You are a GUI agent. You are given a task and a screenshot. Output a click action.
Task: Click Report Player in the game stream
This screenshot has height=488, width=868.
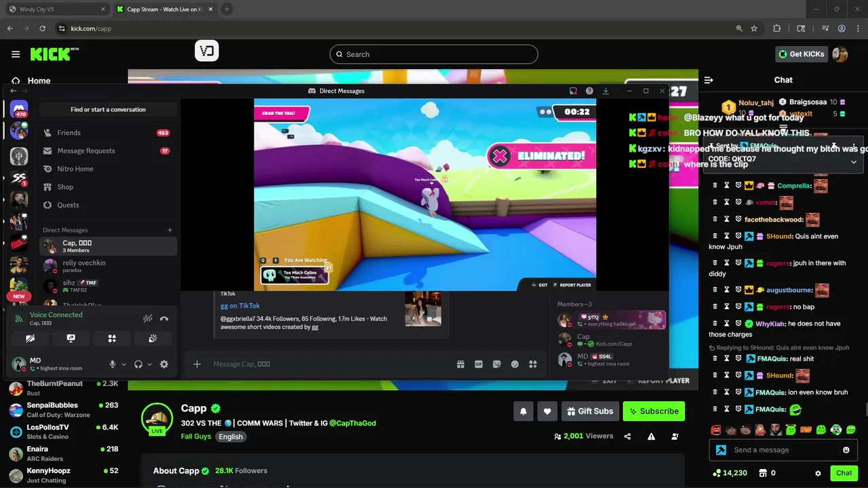coord(572,285)
